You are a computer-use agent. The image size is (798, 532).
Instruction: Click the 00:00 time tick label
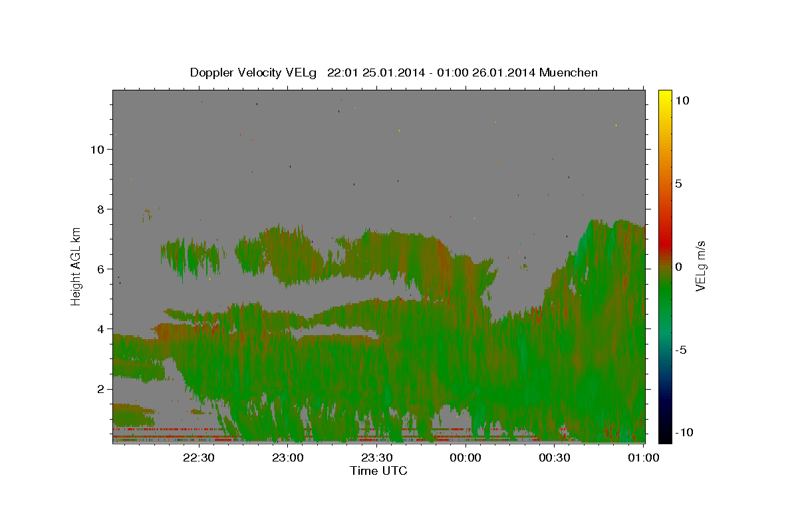(x=465, y=458)
